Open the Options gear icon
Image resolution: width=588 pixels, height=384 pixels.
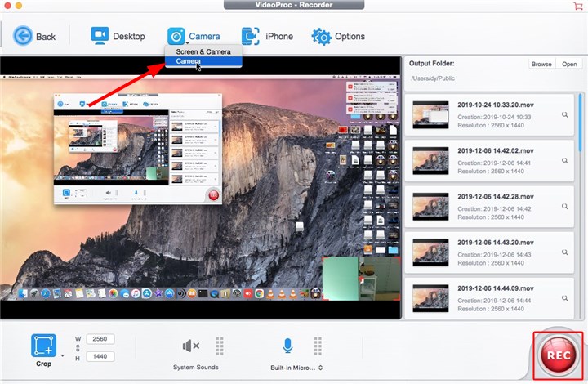322,37
